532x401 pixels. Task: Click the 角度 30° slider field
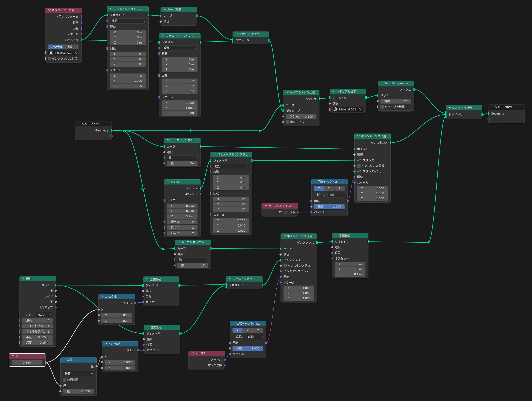396,101
